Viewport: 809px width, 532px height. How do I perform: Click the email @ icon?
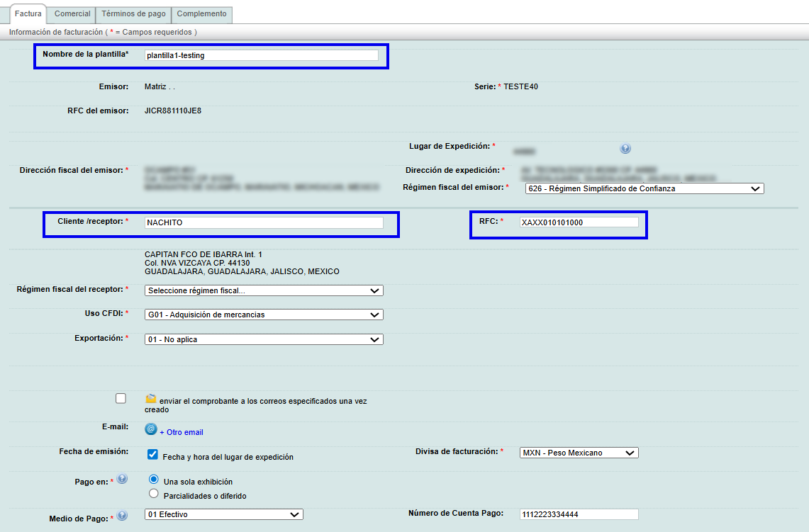[x=150, y=429]
